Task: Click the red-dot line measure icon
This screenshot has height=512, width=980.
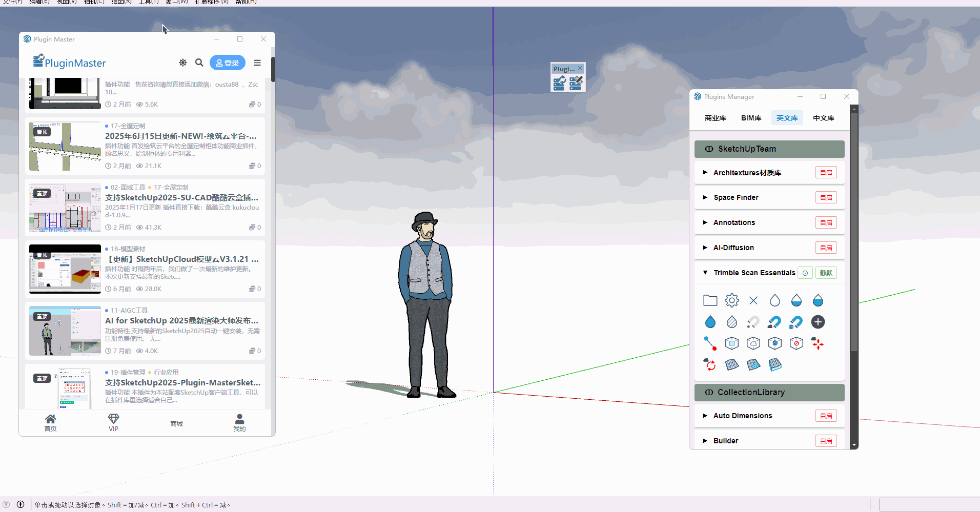Action: coord(710,343)
